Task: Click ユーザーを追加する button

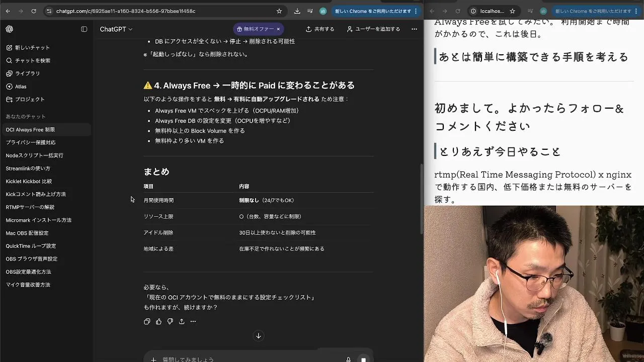Action: click(x=373, y=29)
